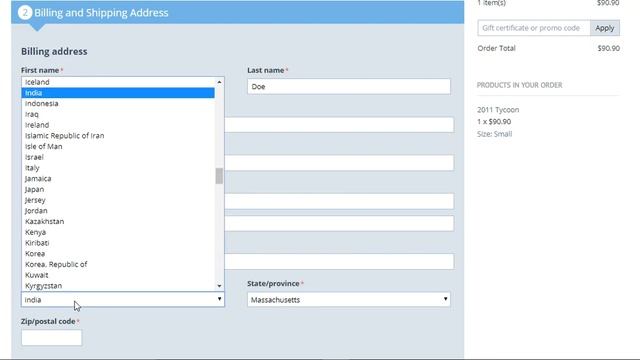Open the State/province dropdown showing Massachusetts
The image size is (640, 360).
pyautogui.click(x=349, y=300)
